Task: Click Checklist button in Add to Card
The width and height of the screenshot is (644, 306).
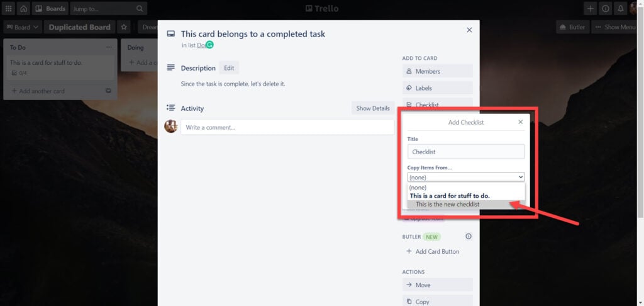Action: pos(438,105)
